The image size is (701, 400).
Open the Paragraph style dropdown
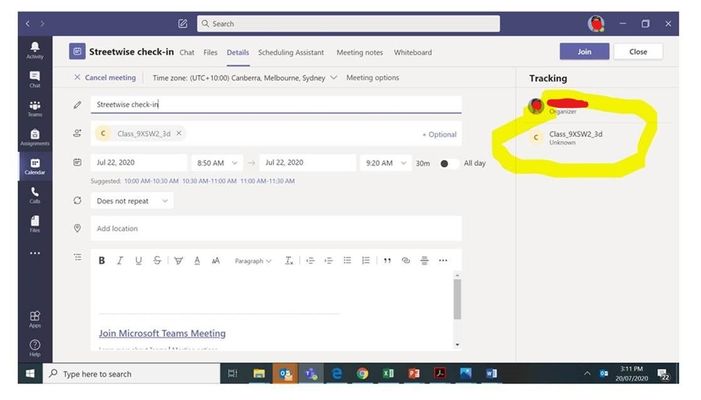[253, 261]
